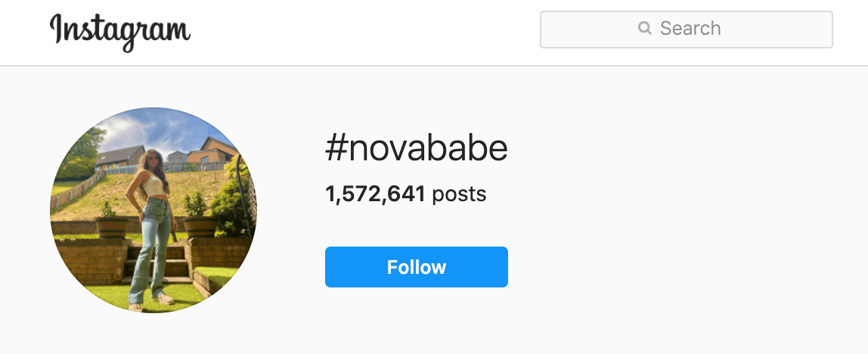
Task: Focus the Search input field
Action: pyautogui.click(x=686, y=29)
